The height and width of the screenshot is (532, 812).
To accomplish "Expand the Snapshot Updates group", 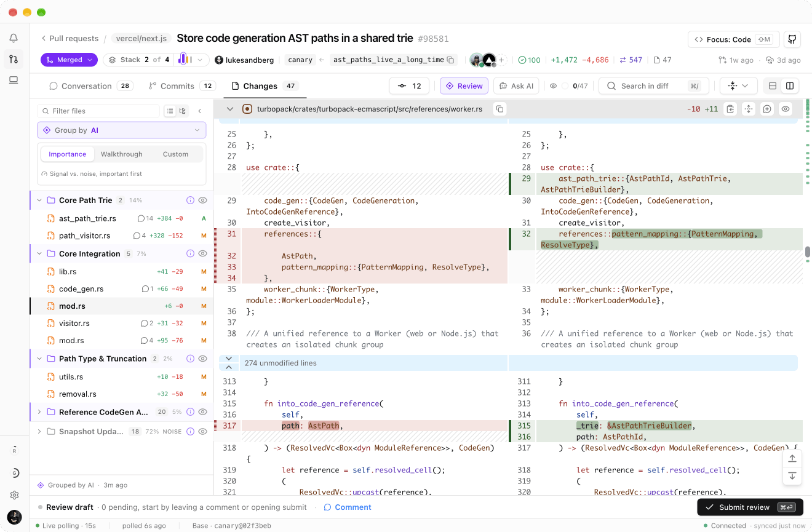I will click(x=39, y=432).
